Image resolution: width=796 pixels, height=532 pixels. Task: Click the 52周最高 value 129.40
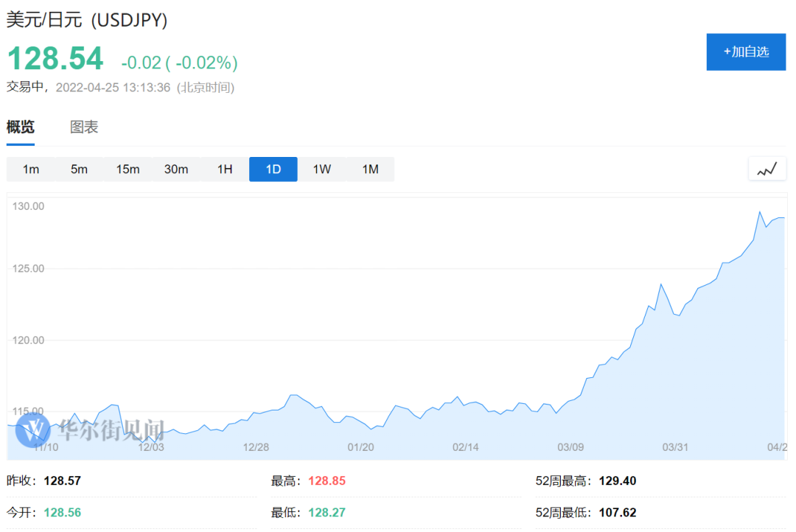tap(618, 481)
